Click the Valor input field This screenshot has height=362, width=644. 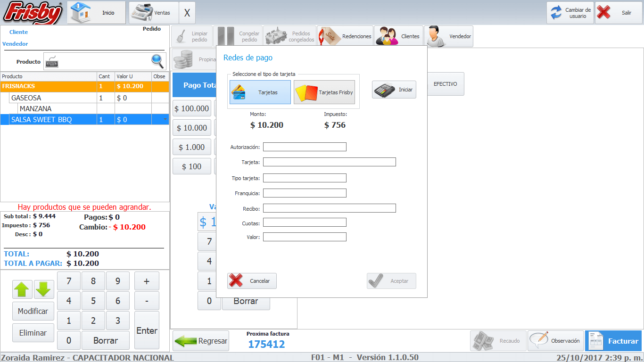point(305,237)
